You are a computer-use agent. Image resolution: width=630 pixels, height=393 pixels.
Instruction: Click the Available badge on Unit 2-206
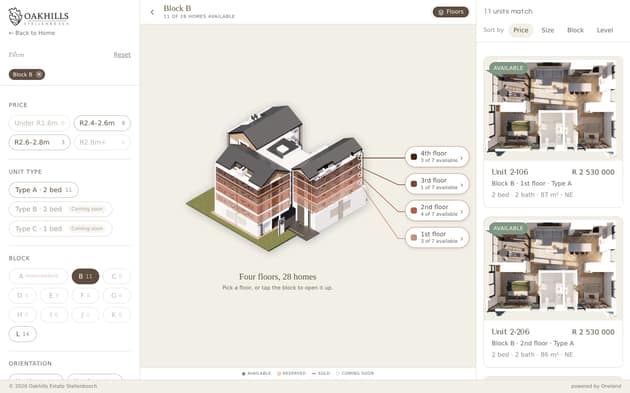tap(507, 228)
